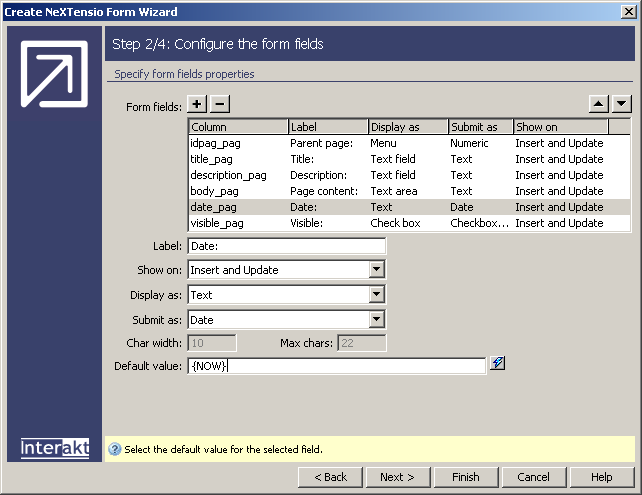This screenshot has height=495, width=642.
Task: Move selected field down with arrow button
Action: 621,104
